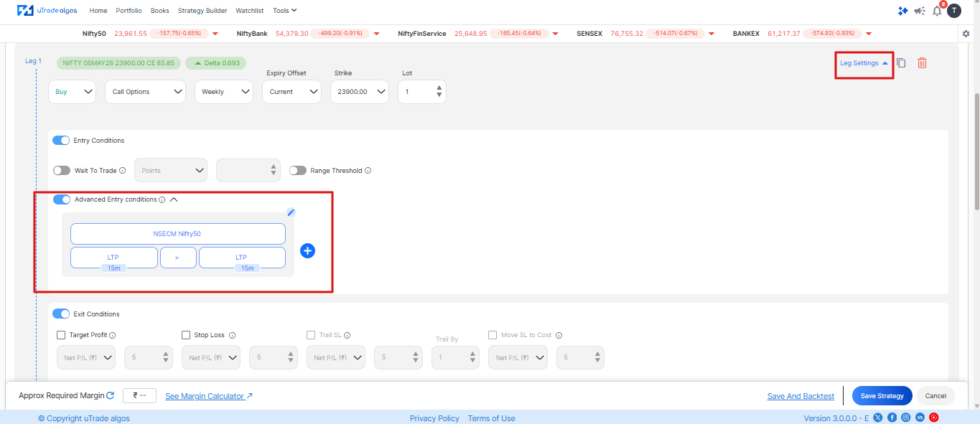
Task: Add a new condition with blue plus
Action: [307, 250]
